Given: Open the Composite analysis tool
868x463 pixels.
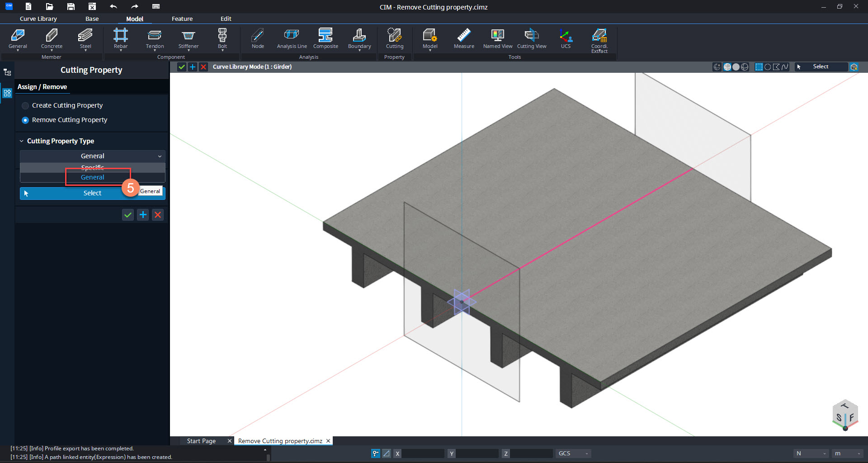Looking at the screenshot, I should [x=325, y=38].
